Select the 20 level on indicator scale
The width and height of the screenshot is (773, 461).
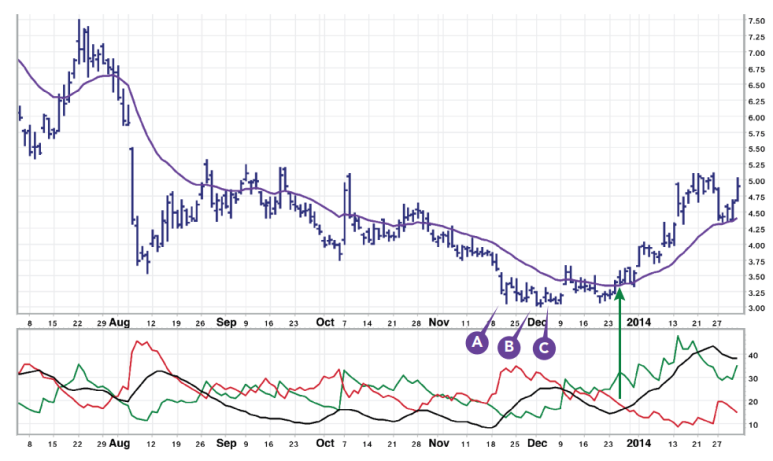[x=753, y=402]
